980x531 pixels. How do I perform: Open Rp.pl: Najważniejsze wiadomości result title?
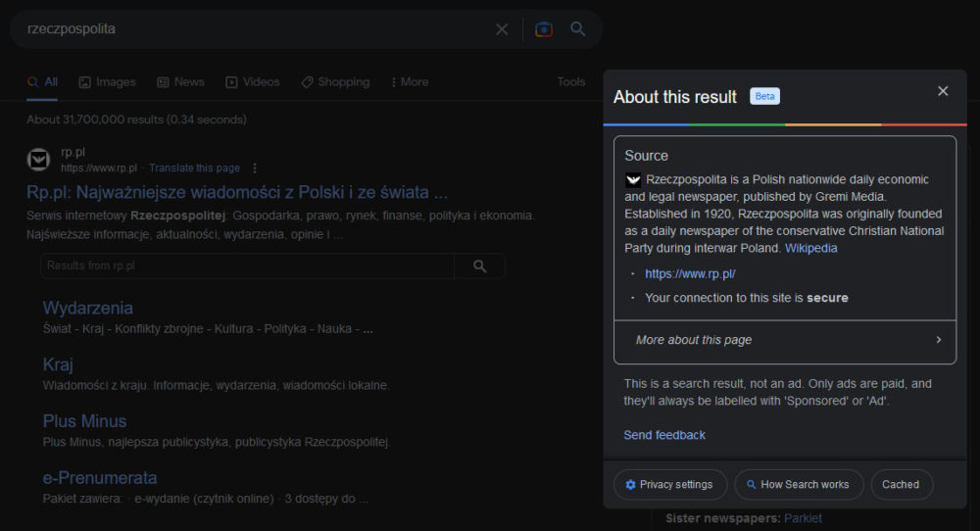(237, 192)
